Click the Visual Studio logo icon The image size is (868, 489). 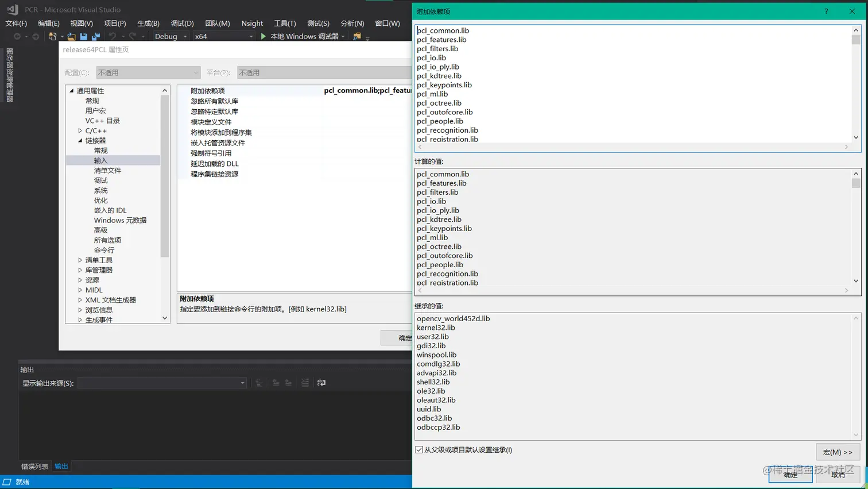pos(13,9)
